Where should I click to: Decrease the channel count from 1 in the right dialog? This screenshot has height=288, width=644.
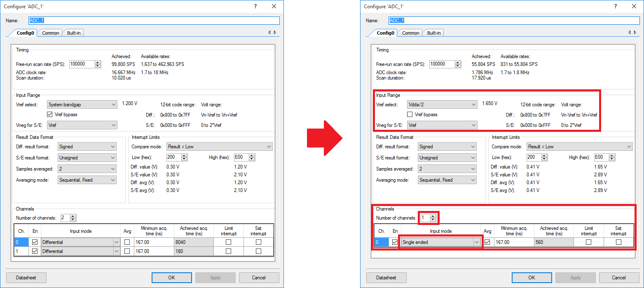pos(433,220)
